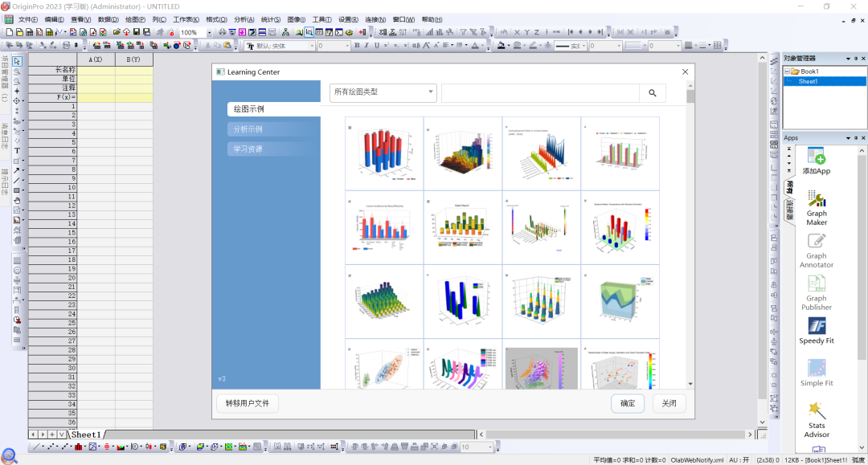This screenshot has width=868, height=465.
Task: Open the 分析(A) menu
Action: click(x=244, y=19)
